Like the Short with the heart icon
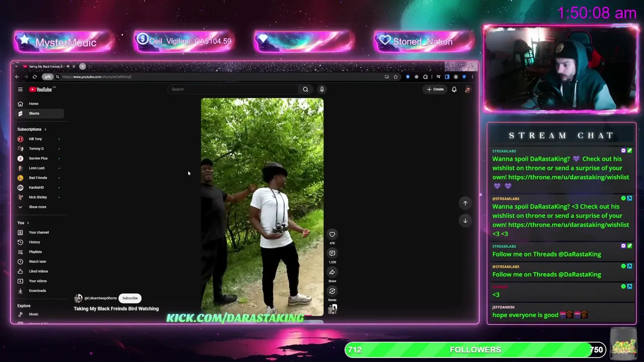This screenshot has height=362, width=644. click(x=332, y=234)
